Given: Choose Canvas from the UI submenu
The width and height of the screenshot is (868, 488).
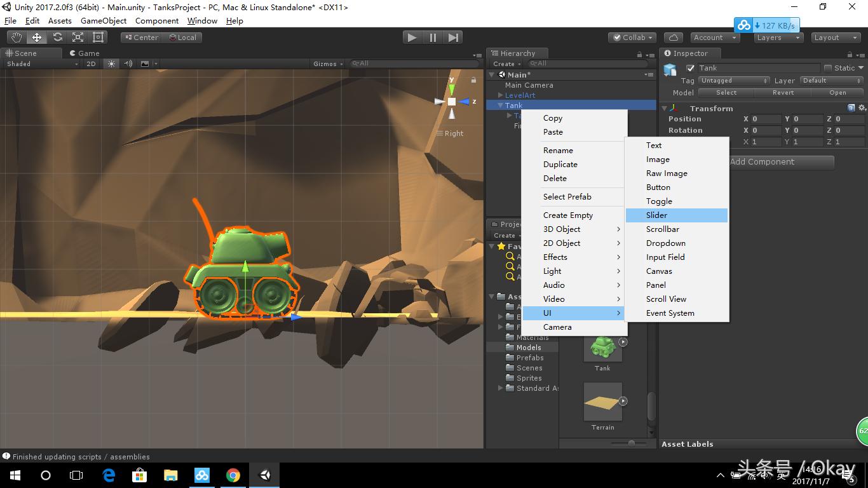Looking at the screenshot, I should [x=659, y=271].
